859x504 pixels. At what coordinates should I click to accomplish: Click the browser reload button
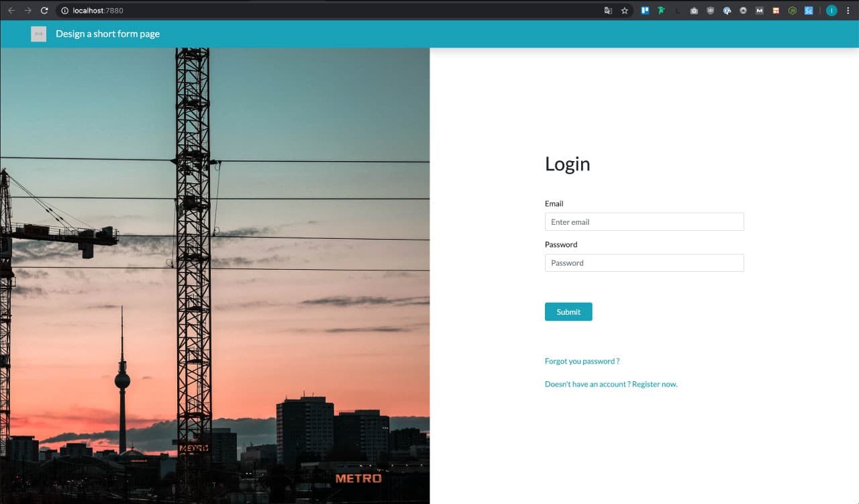44,11
